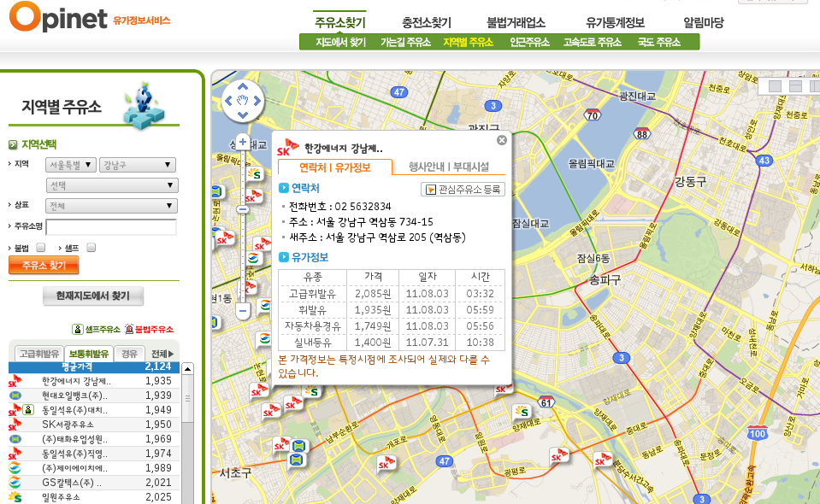
Task: Open the 강남구 district dropdown
Action: coord(137,165)
